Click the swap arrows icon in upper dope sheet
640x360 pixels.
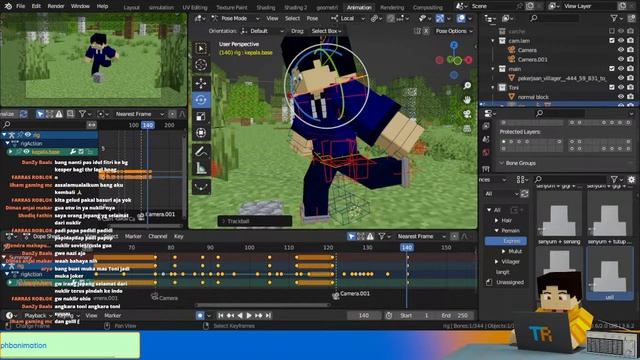pos(91,125)
